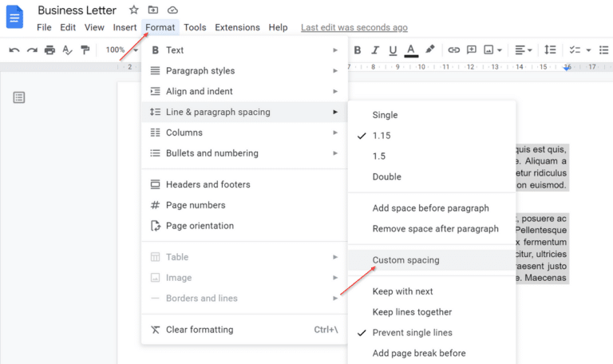Click the highlight color pen icon
Screen dimensions: 613x364
[x=430, y=49]
